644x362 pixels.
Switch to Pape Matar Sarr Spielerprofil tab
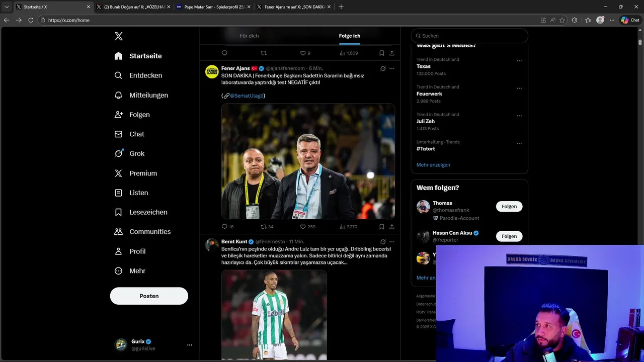(213, 7)
